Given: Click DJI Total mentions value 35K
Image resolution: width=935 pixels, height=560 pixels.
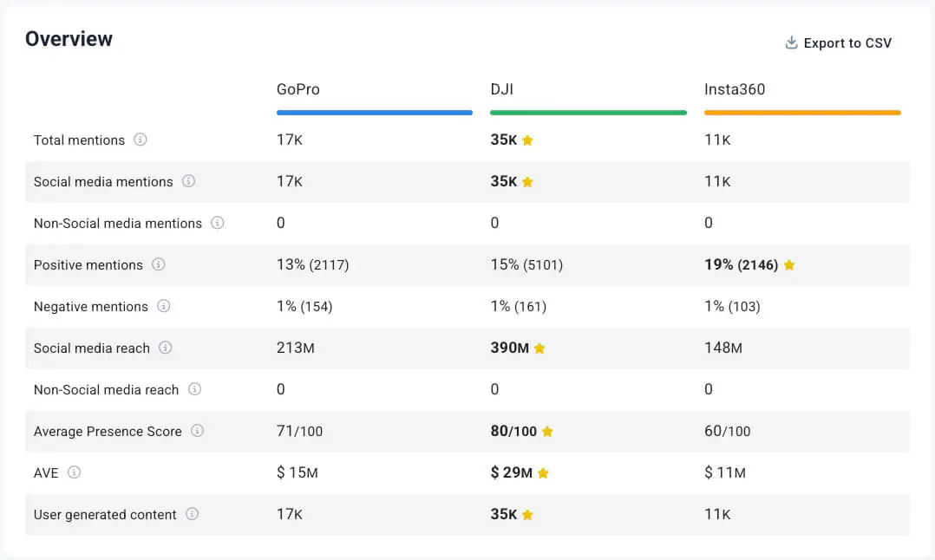Looking at the screenshot, I should point(504,140).
